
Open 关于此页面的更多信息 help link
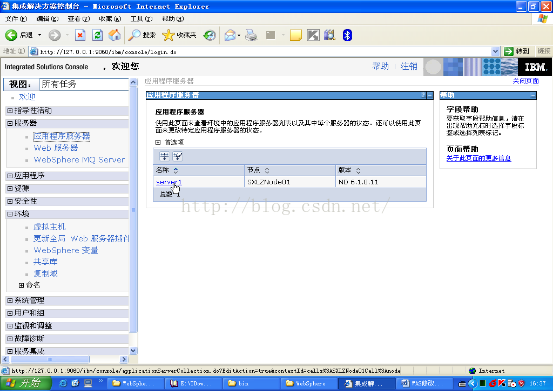pos(479,158)
